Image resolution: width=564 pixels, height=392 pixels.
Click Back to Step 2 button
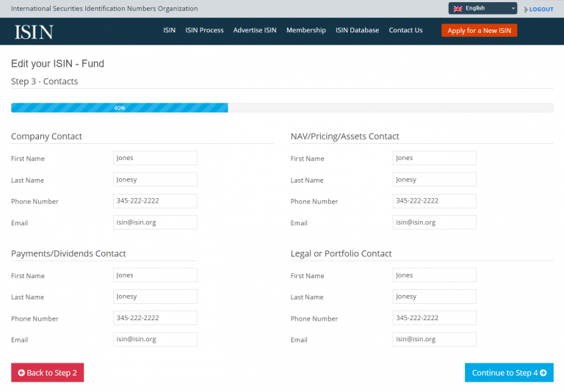(48, 373)
